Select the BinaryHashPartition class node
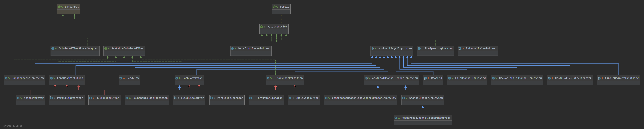Viewport: 644px width, 129px height. (x=285, y=80)
